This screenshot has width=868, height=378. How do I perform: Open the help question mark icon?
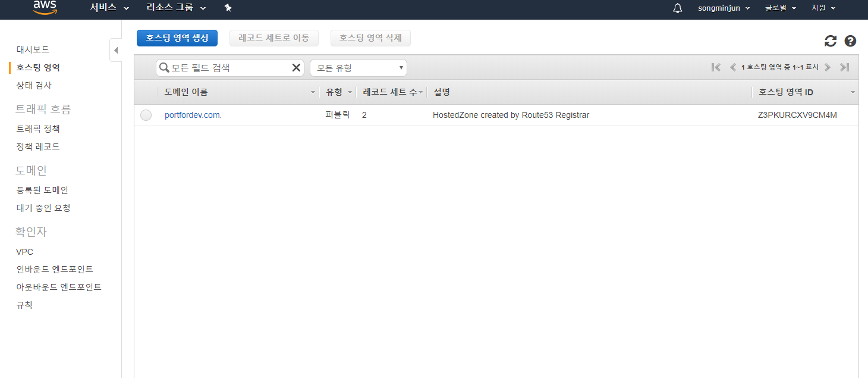click(850, 41)
